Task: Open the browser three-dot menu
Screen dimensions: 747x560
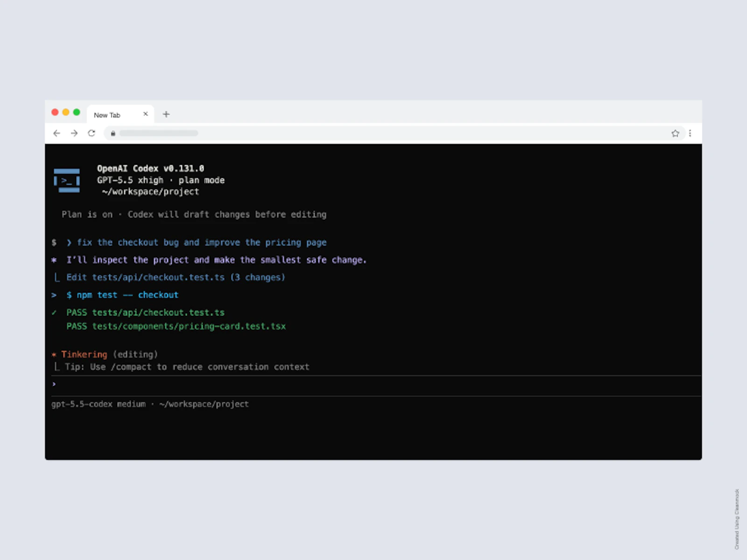Action: 690,133
